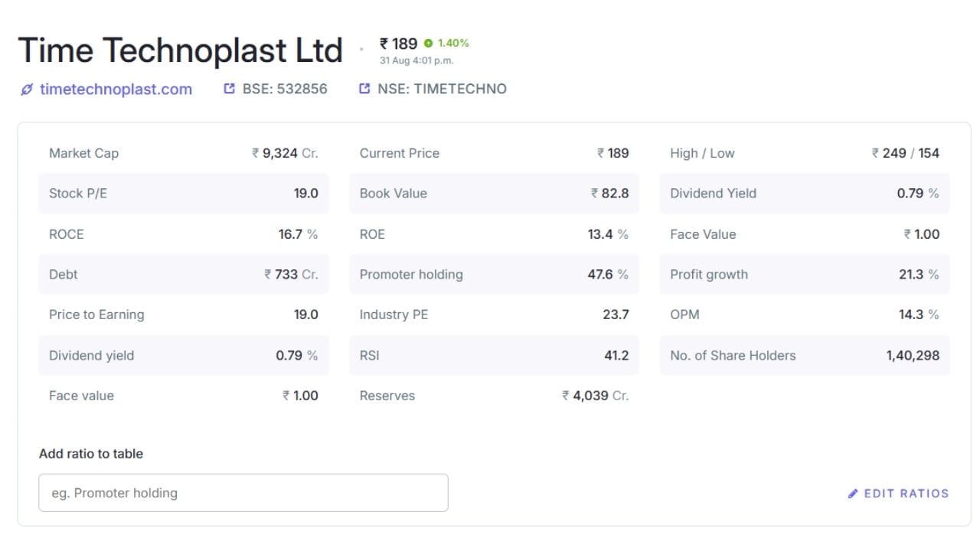Select the '₹ 249 / 154' high-low value

click(x=905, y=153)
